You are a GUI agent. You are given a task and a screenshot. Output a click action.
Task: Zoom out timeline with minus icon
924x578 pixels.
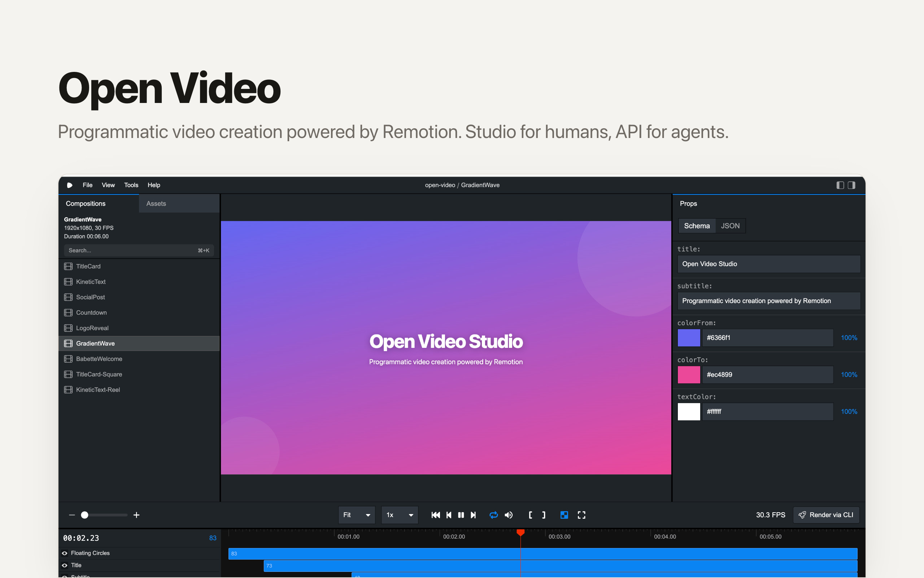[72, 515]
